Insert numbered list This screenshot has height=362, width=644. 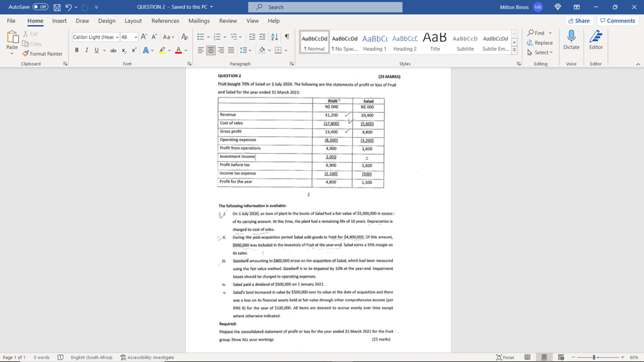pyautogui.click(x=217, y=37)
